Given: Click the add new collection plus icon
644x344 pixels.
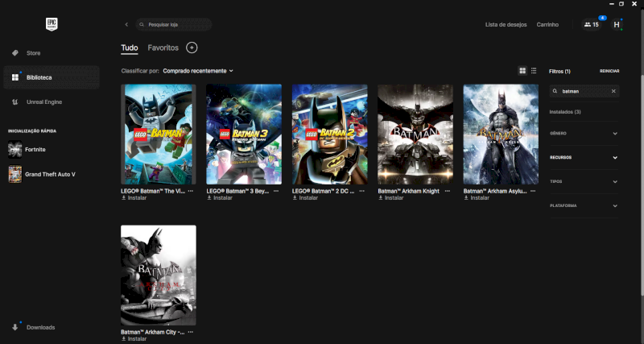Looking at the screenshot, I should click(x=192, y=48).
